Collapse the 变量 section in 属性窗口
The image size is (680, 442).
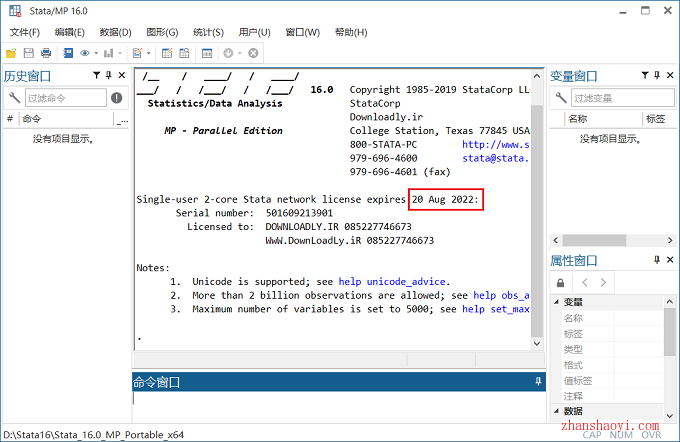(556, 302)
